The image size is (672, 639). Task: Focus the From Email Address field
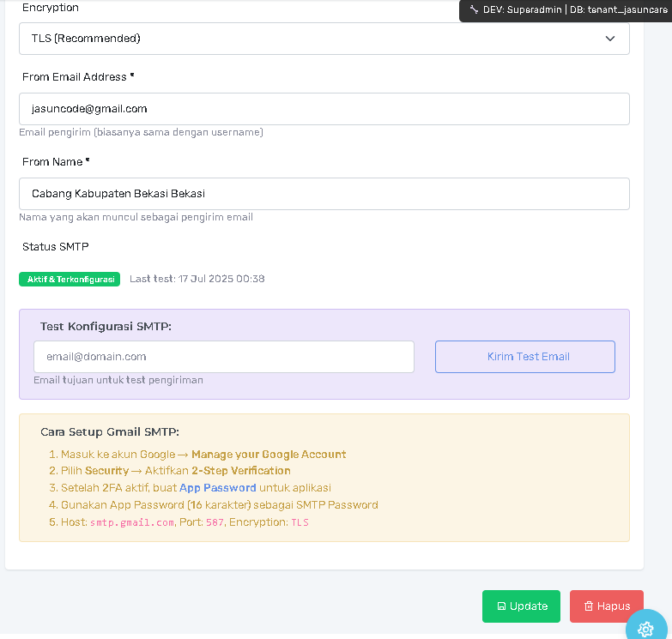click(x=324, y=109)
